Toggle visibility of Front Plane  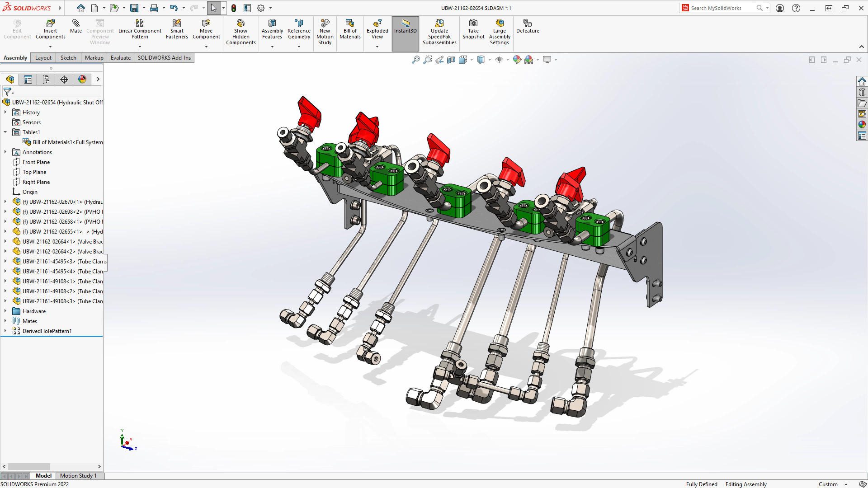[36, 161]
